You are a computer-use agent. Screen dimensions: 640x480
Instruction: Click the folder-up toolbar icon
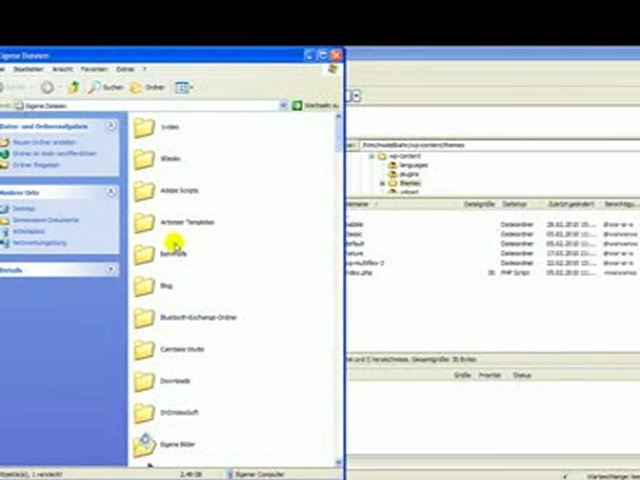(73, 87)
